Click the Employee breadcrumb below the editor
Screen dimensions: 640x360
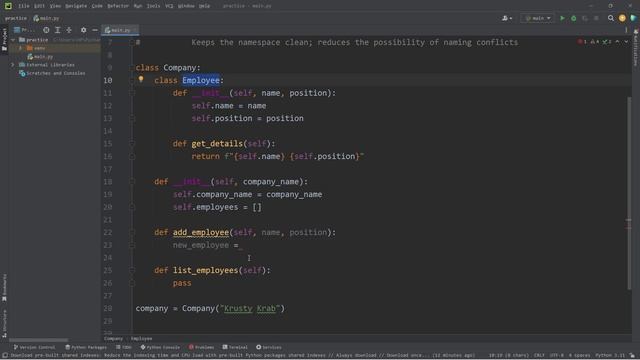coord(141,338)
